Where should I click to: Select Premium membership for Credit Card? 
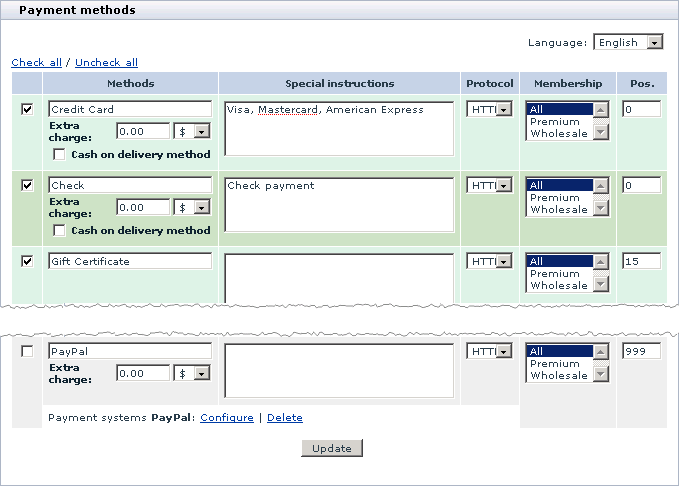(x=559, y=121)
